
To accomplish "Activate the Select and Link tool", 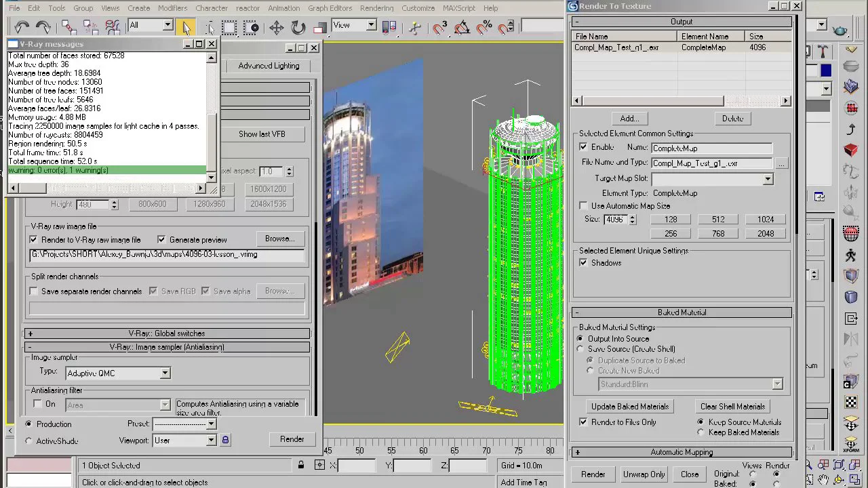I will [68, 26].
